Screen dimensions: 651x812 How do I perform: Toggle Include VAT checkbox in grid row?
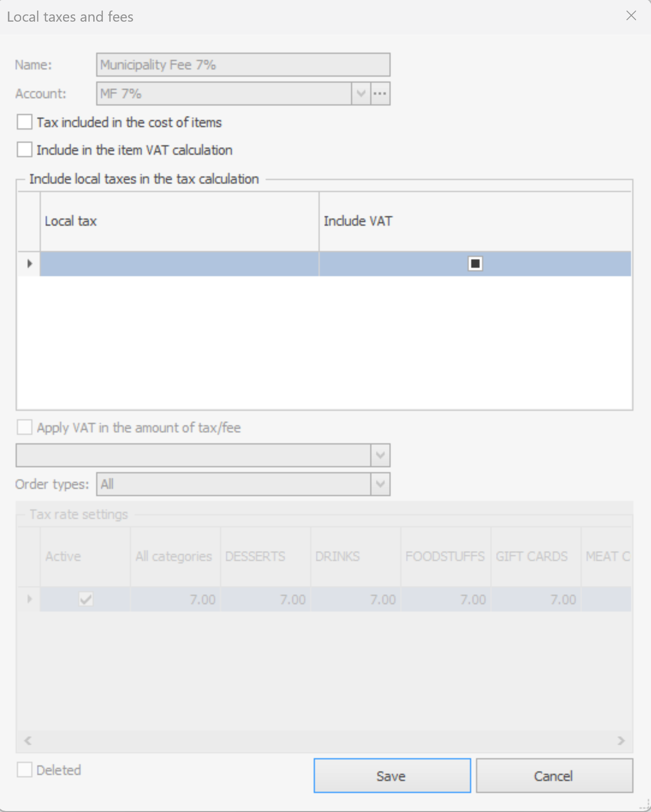pos(476,263)
